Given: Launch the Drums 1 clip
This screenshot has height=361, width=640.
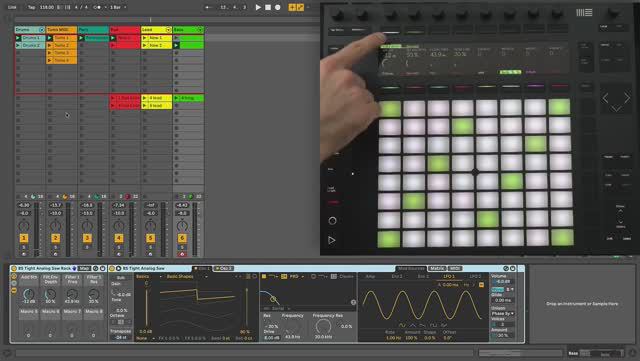Looking at the screenshot, I should point(18,38).
